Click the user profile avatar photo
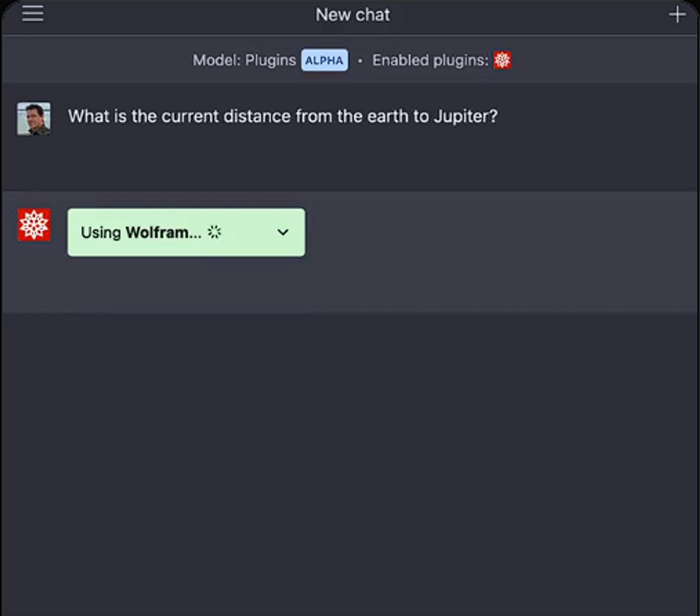Screen dimensions: 700x616 tap(34, 119)
